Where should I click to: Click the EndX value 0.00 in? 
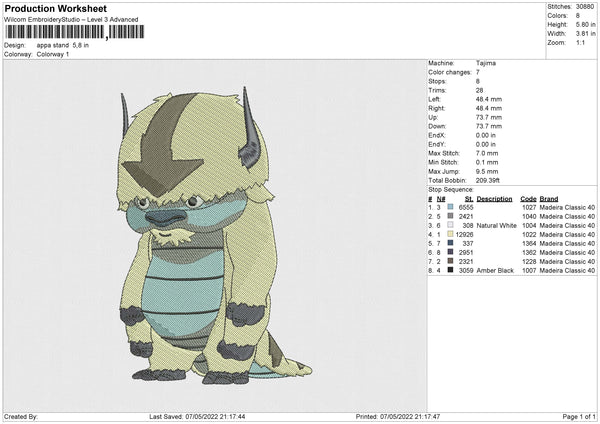[x=486, y=135]
